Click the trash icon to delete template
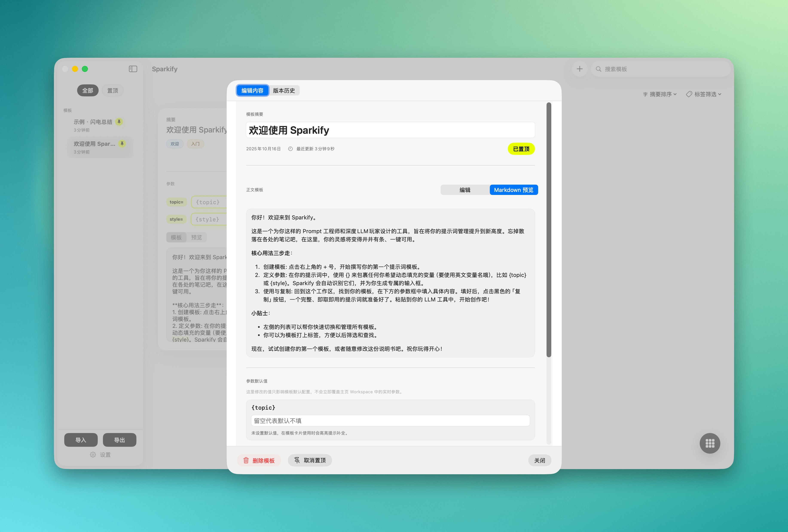The image size is (788, 532). 246,460
